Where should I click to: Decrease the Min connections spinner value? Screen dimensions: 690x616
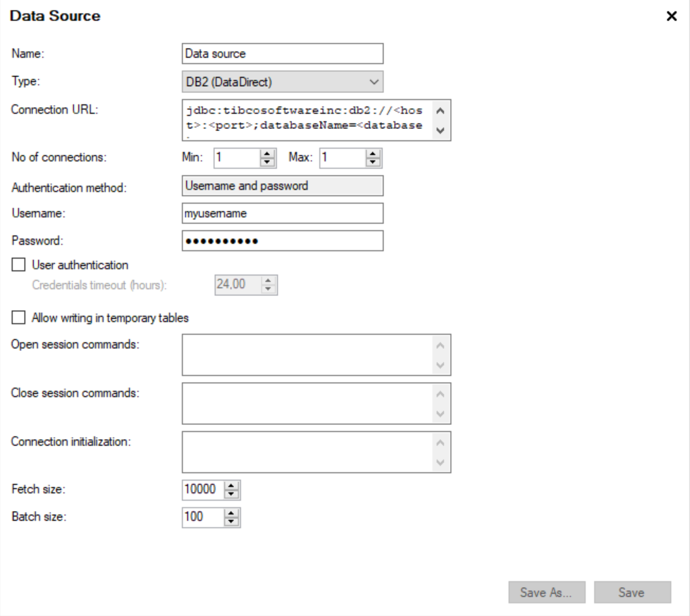pos(267,162)
